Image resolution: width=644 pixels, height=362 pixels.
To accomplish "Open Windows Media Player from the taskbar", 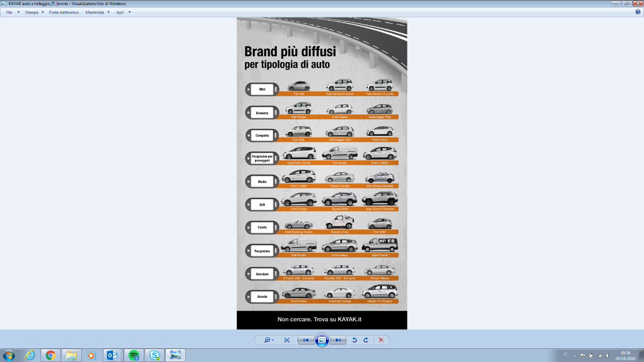I will (91, 355).
